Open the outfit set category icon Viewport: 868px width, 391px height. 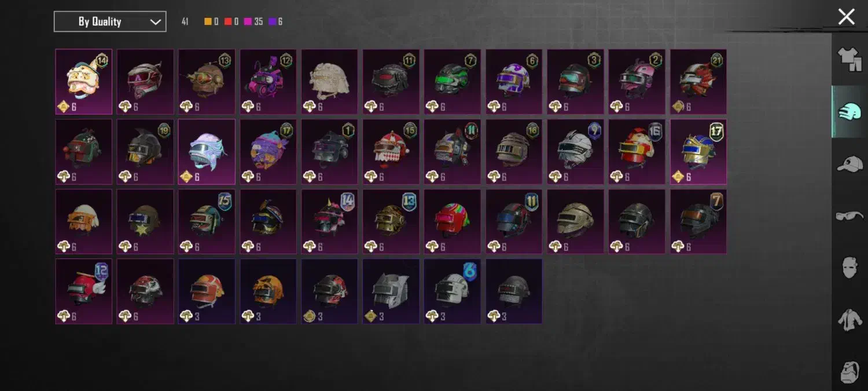849,60
